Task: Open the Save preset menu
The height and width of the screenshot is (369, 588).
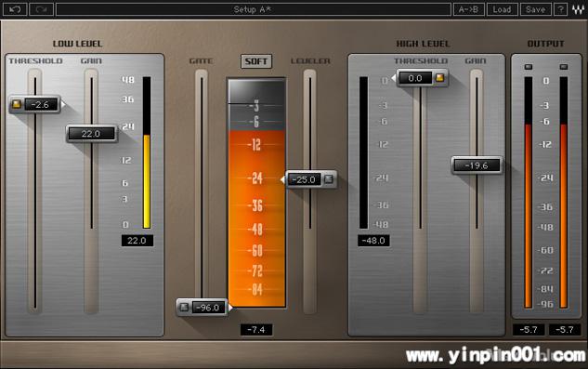Action: tap(535, 9)
